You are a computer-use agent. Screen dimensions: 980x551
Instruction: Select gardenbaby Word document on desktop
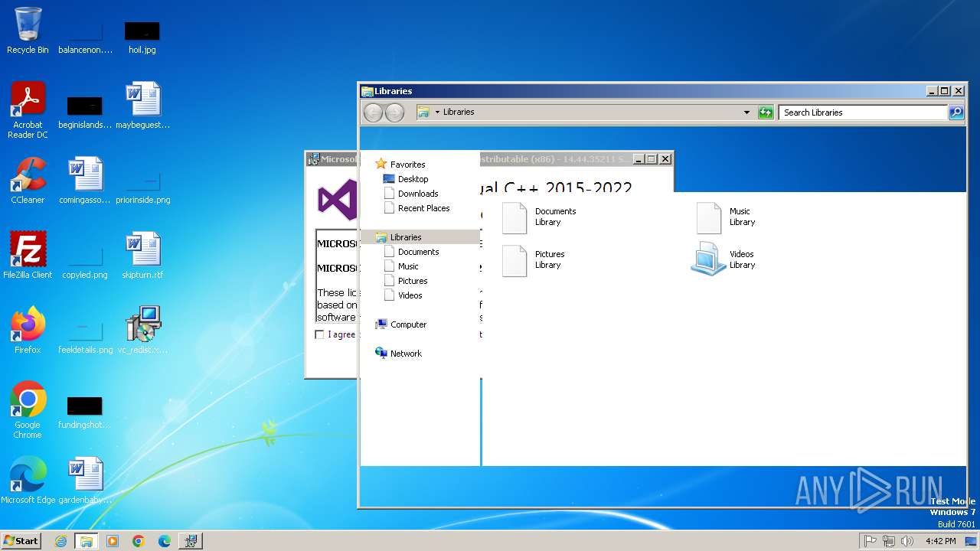click(85, 481)
